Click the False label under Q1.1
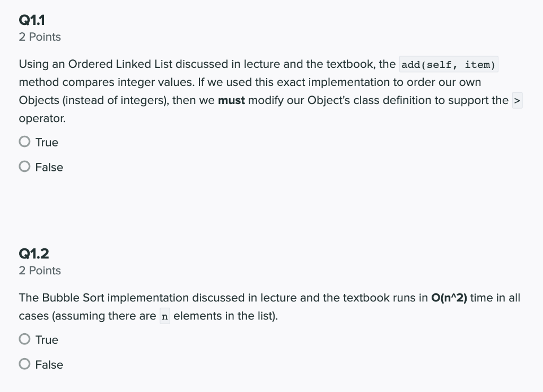This screenshot has height=392, width=543. click(49, 167)
